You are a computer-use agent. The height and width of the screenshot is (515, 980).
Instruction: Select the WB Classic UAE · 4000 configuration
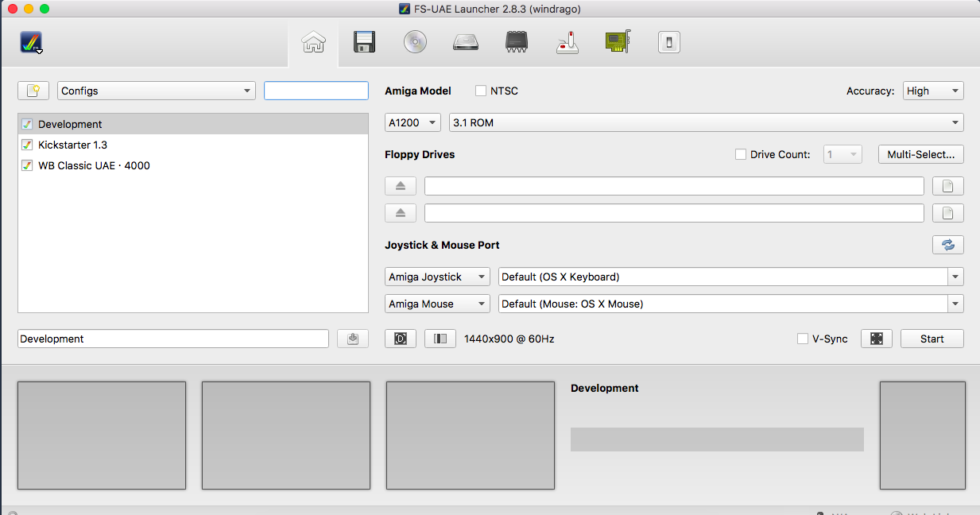193,165
